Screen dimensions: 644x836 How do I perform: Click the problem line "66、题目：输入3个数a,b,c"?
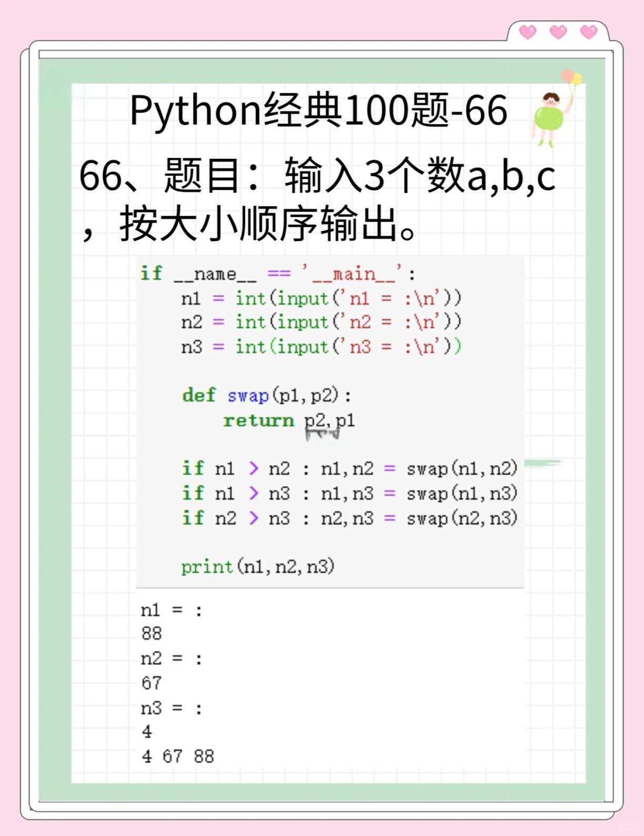pyautogui.click(x=317, y=175)
